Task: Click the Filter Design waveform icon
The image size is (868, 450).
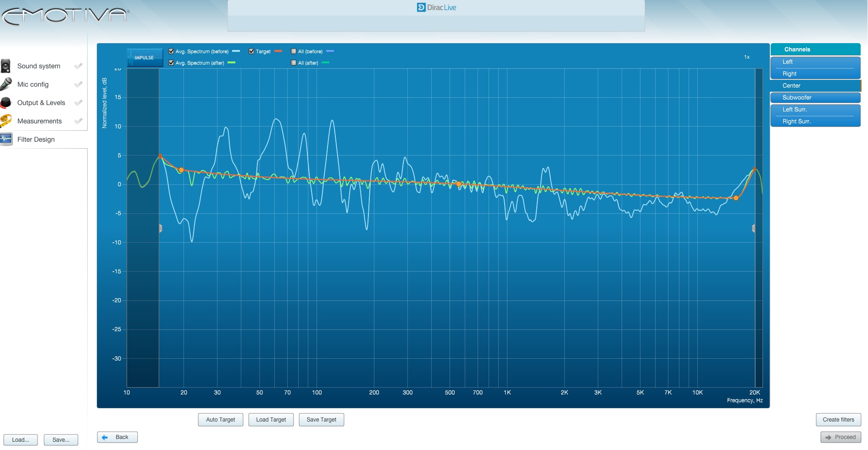Action: pyautogui.click(x=6, y=139)
